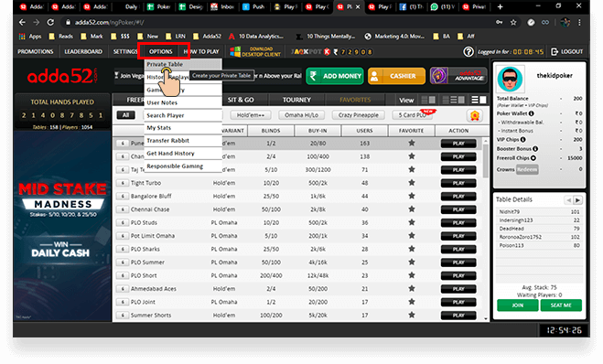Image resolution: width=603 pixels, height=364 pixels.
Task: Select Transfer Rabbit menu entry
Action: [x=183, y=140]
